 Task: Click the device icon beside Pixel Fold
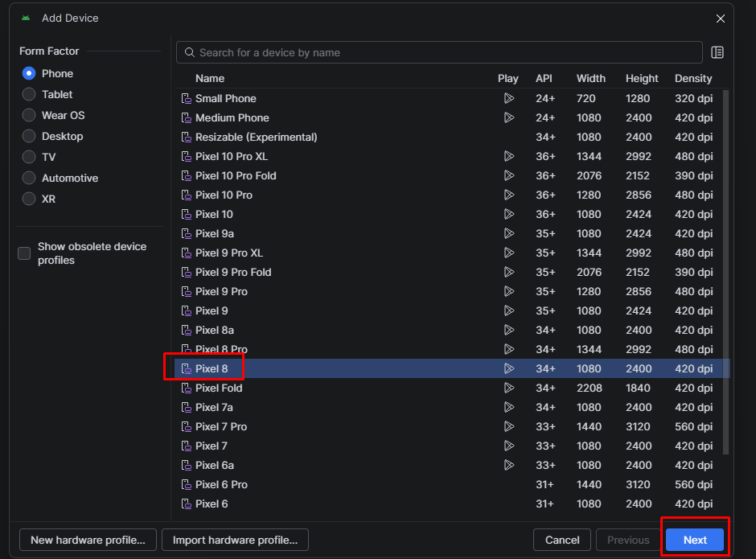187,388
